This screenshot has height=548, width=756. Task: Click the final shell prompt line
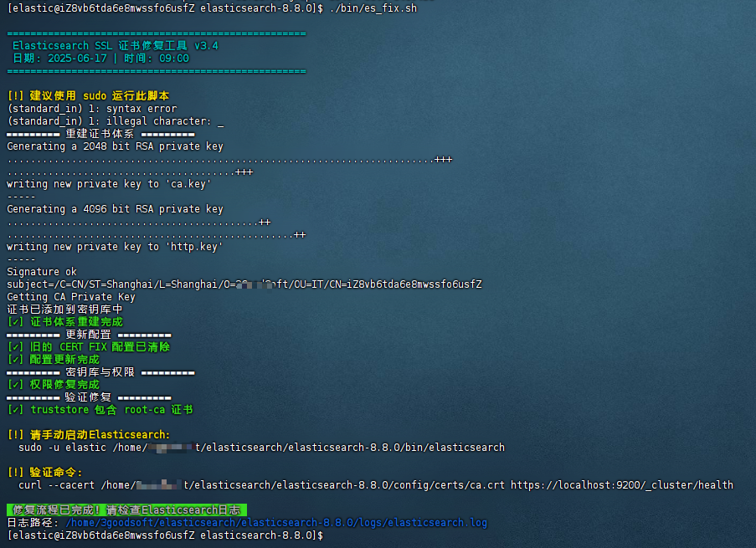[165, 535]
